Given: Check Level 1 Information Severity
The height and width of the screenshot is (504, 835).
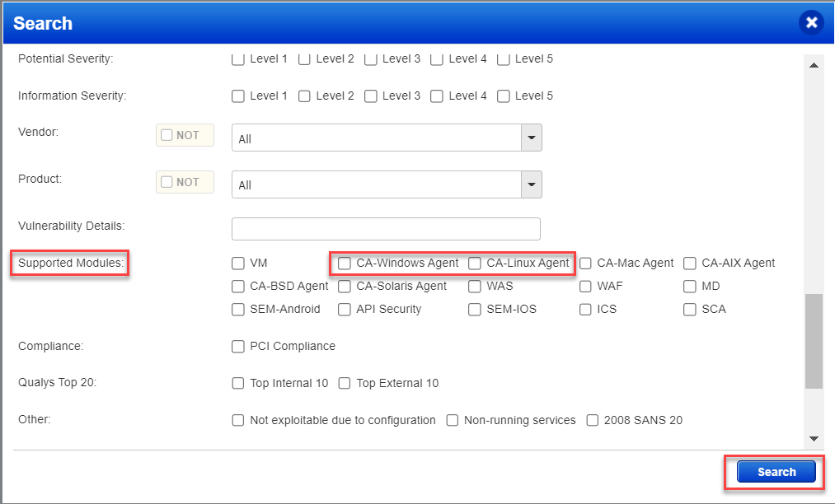Looking at the screenshot, I should click(237, 96).
